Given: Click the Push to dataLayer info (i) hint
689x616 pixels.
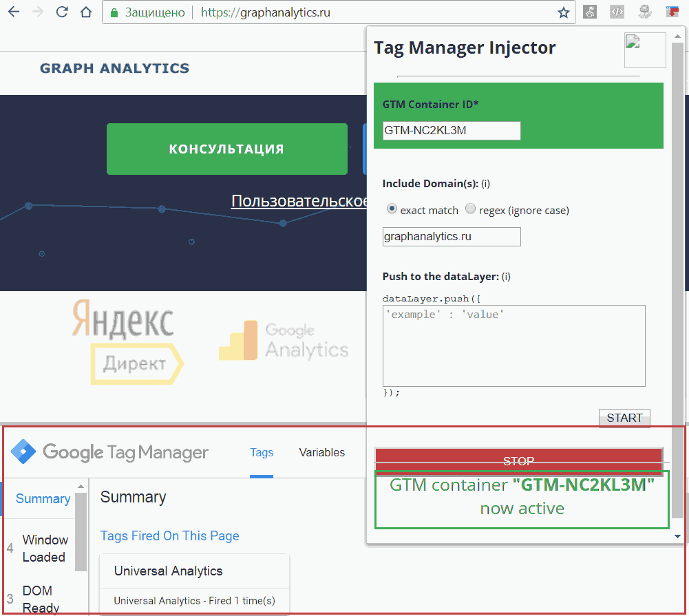Looking at the screenshot, I should 506,277.
